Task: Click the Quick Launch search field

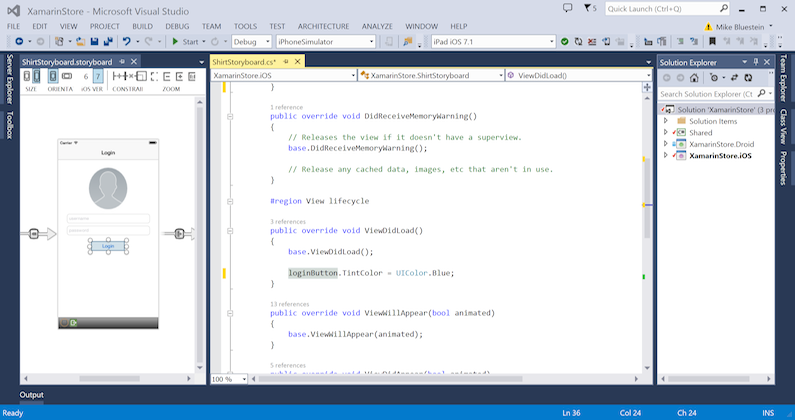Action: pyautogui.click(x=668, y=9)
